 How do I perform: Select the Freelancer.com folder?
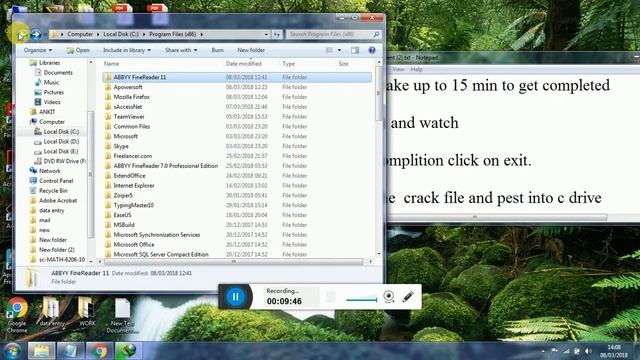click(x=133, y=156)
